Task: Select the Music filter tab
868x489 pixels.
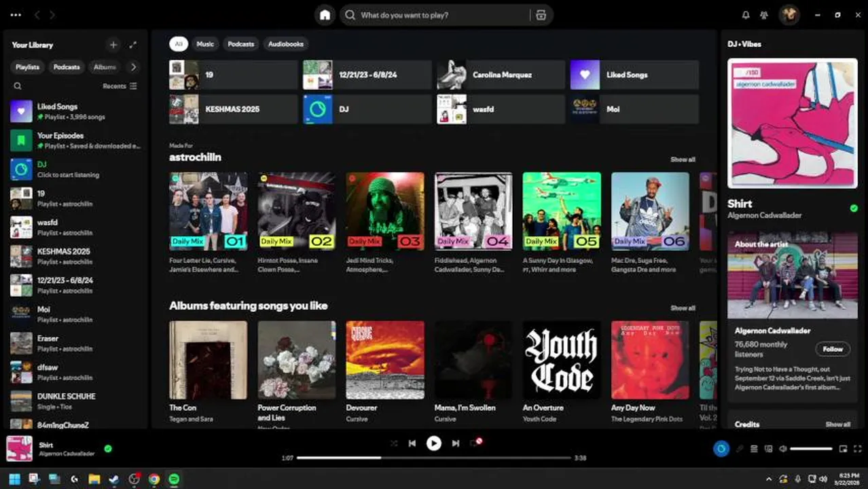Action: [205, 44]
